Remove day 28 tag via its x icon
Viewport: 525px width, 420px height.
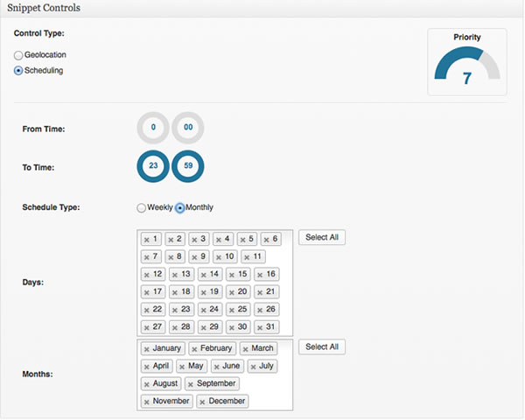pyautogui.click(x=175, y=327)
